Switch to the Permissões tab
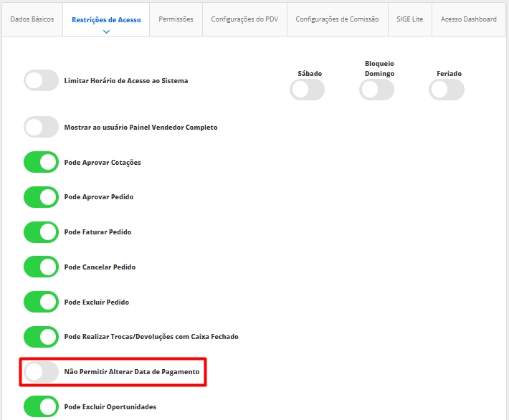The width and height of the screenshot is (509, 420). (176, 19)
